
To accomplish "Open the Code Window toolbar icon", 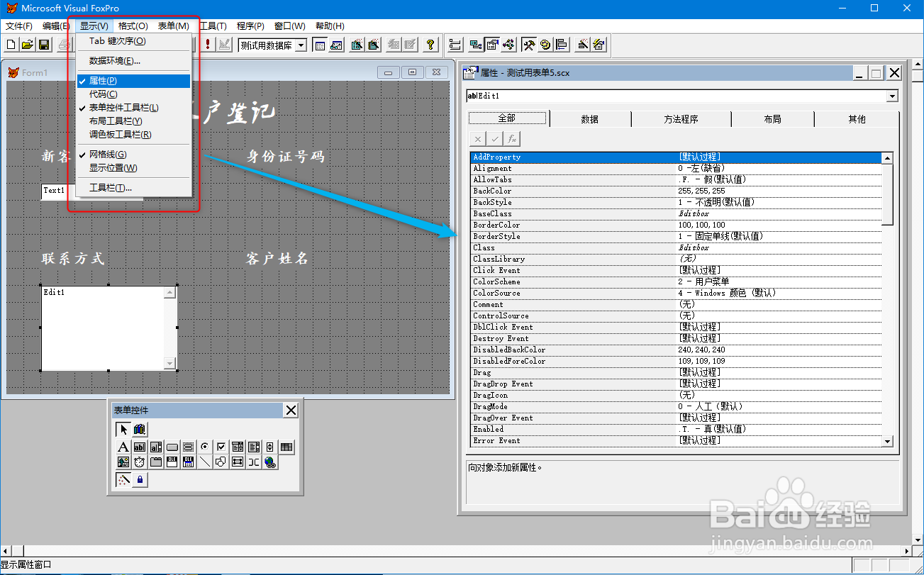I will (508, 45).
